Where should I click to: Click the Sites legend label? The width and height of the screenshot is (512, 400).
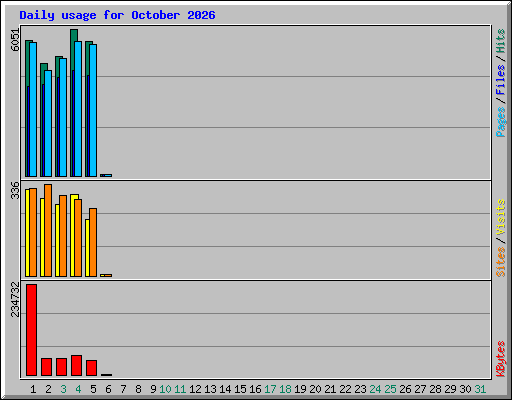(500, 262)
